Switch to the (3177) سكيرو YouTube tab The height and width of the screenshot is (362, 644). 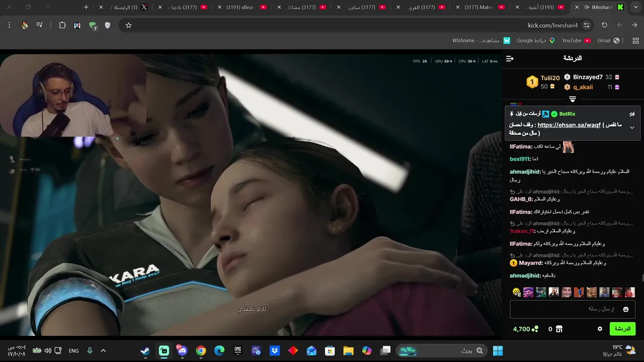(x=361, y=7)
